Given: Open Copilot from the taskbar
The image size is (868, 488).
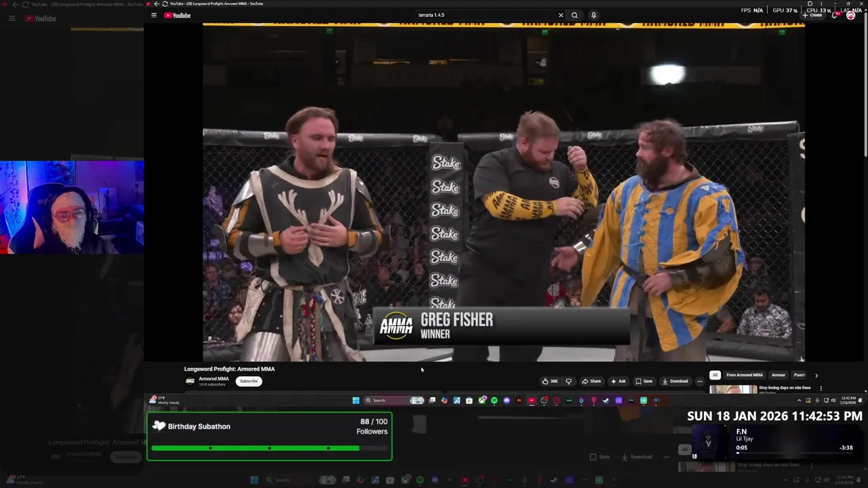Looking at the screenshot, I should (444, 401).
